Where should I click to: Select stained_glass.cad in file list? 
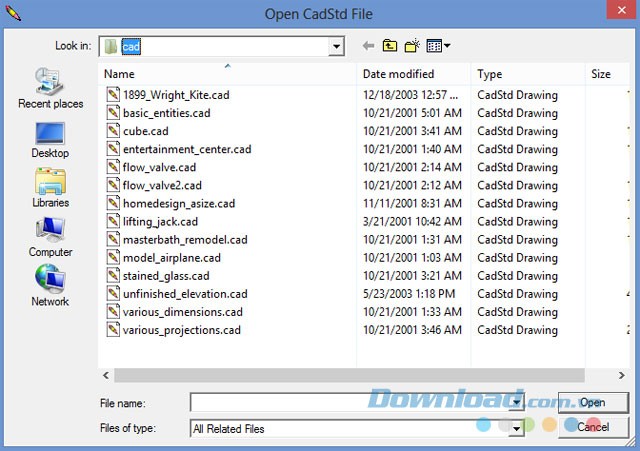(x=166, y=276)
